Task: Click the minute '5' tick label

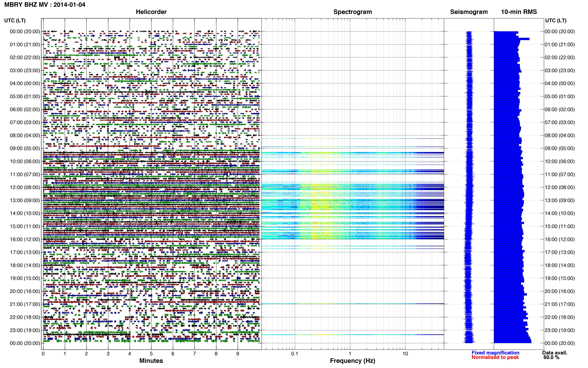Action: tap(151, 354)
